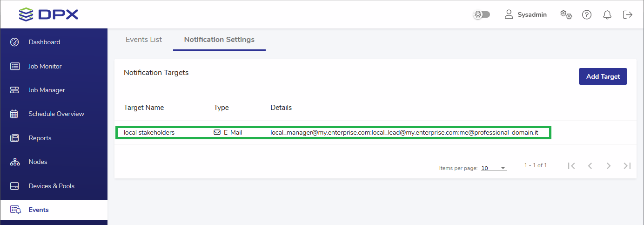Click the logout arrow icon
This screenshot has height=225, width=644.
point(627,15)
